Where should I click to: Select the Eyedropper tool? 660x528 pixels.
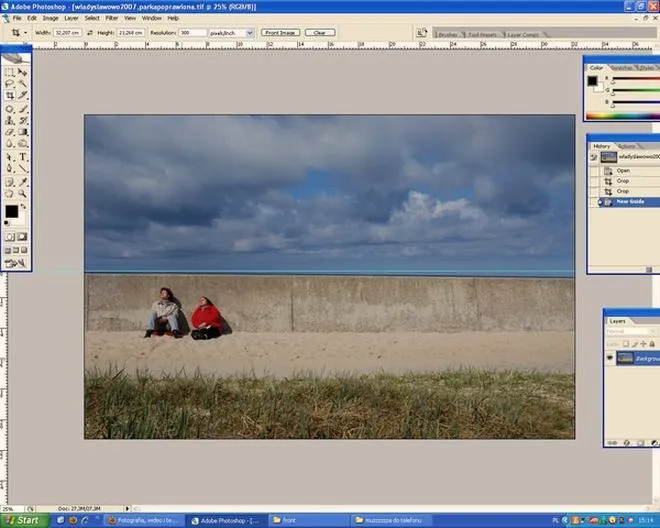(23, 182)
